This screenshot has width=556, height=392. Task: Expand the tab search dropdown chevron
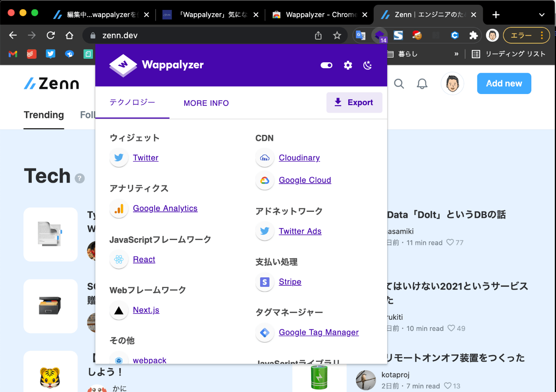[x=542, y=15]
